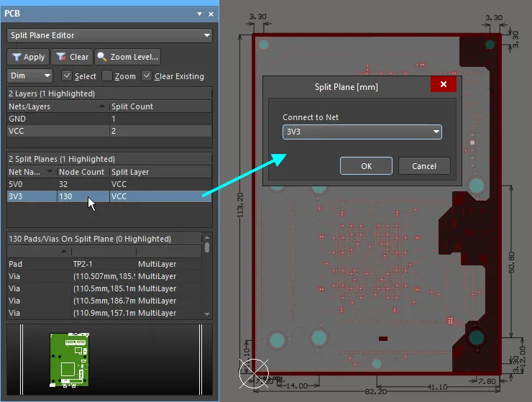Image resolution: width=532 pixels, height=402 pixels.
Task: Select the Via at 110.5mm,186.7 row
Action: click(104, 301)
